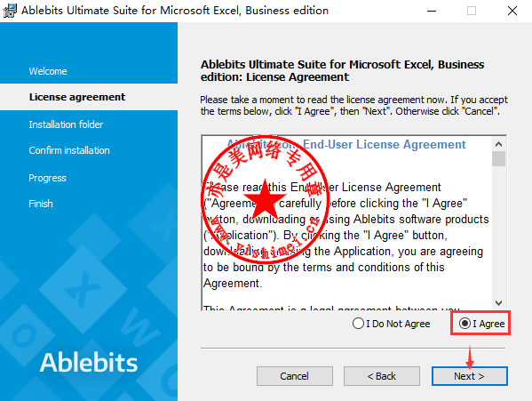Cancel the installation
532x401 pixels.
pos(295,376)
